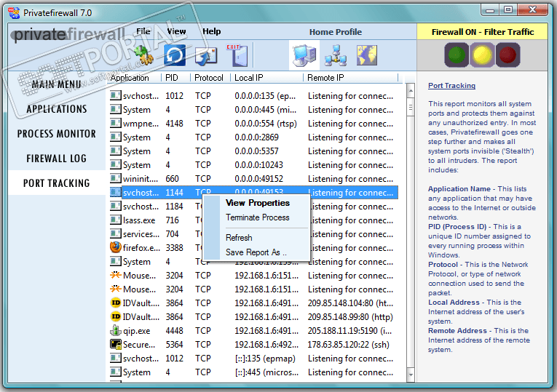
Task: Sort by the Remote IP column header
Action: coord(351,78)
